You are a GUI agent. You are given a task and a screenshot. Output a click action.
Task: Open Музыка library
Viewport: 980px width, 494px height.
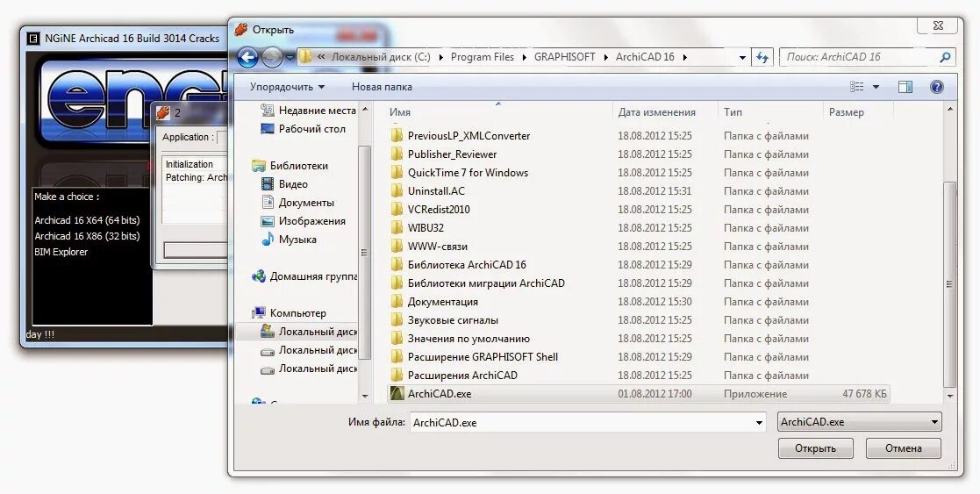click(289, 240)
